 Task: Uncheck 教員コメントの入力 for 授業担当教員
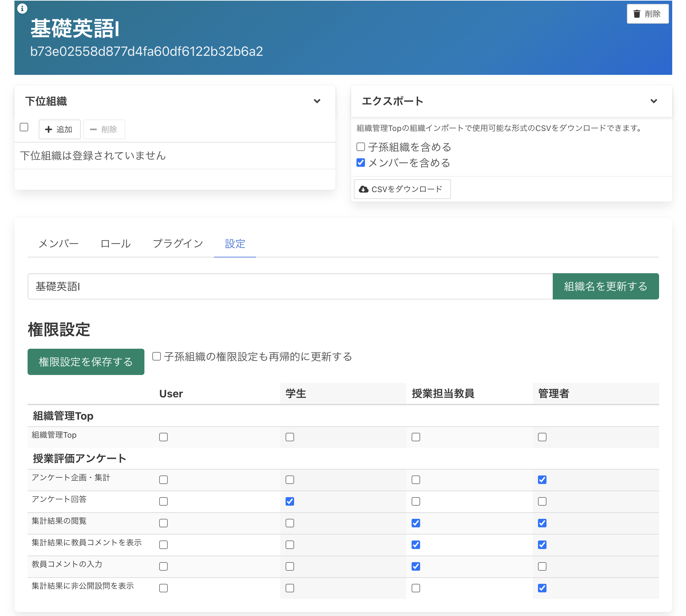tap(416, 566)
